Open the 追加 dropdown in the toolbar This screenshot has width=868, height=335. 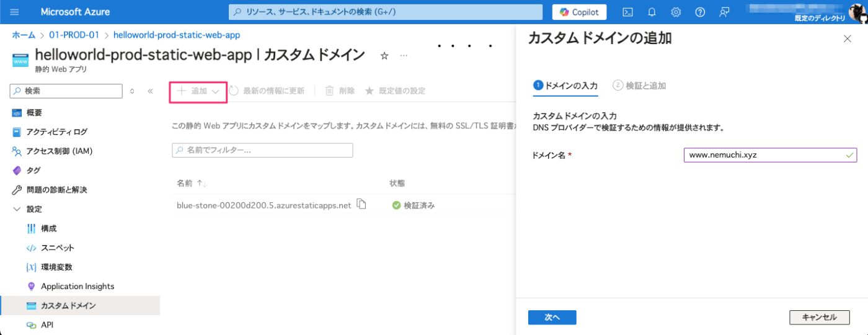[198, 91]
